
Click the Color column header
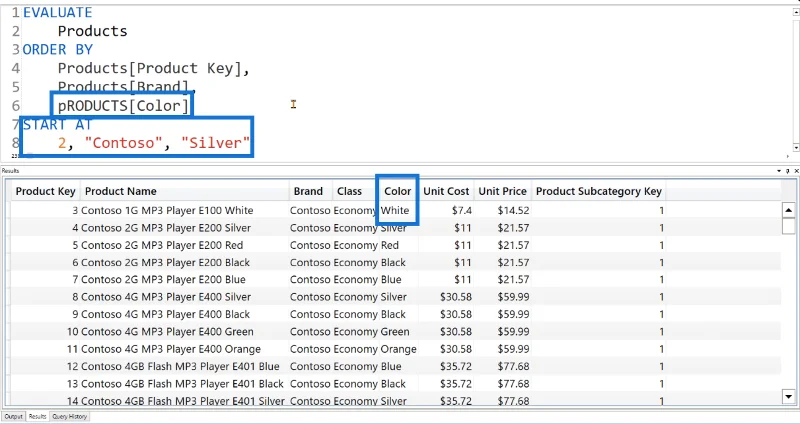point(398,191)
